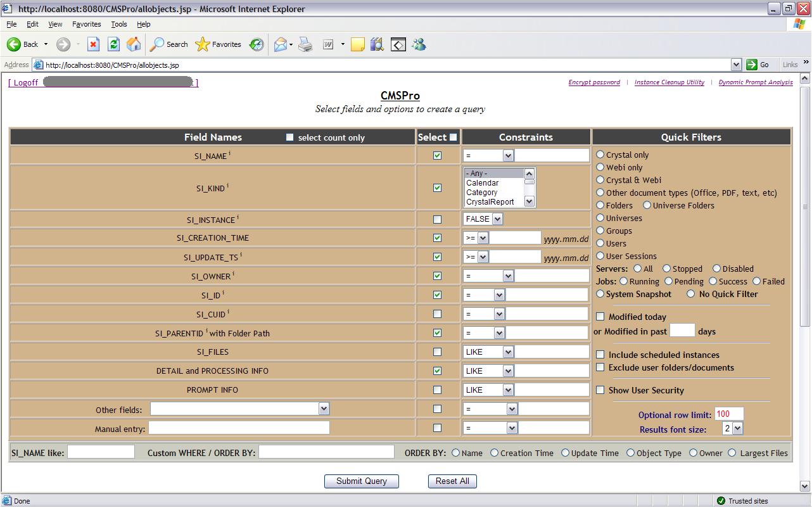Click the Optional row limit field
The height and width of the screenshot is (508, 812).
729,414
